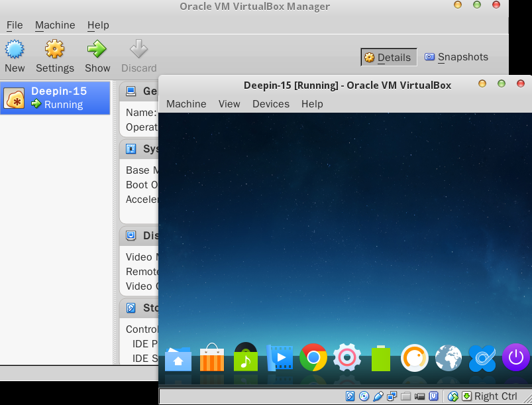Open the Machine menu in VirtualBox Manager
532x405 pixels.
point(55,25)
